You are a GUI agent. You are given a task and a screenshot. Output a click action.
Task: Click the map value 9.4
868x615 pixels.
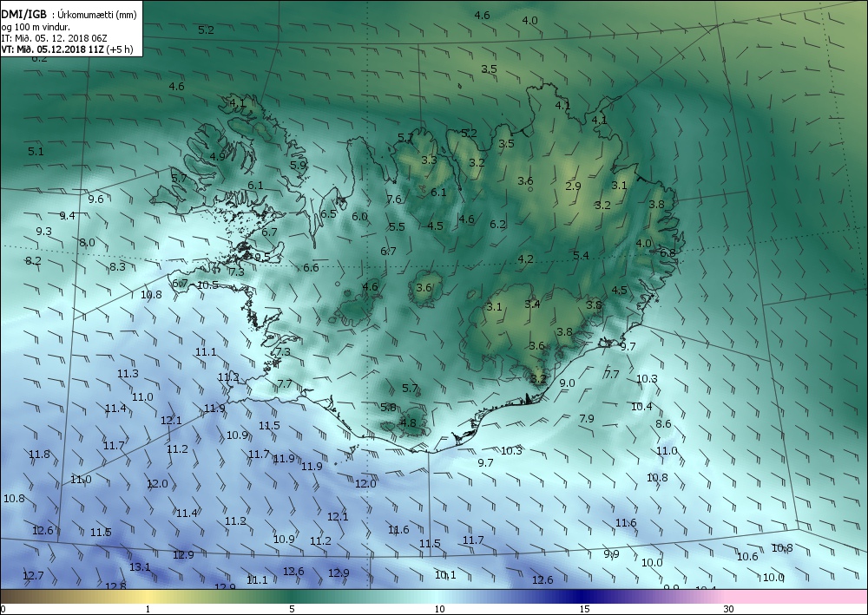pyautogui.click(x=68, y=216)
